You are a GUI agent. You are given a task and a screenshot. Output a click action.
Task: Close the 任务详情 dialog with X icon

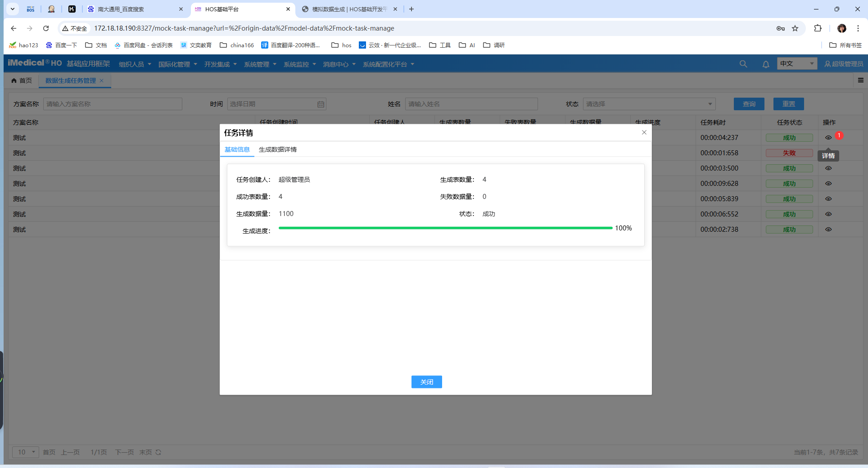pyautogui.click(x=644, y=132)
